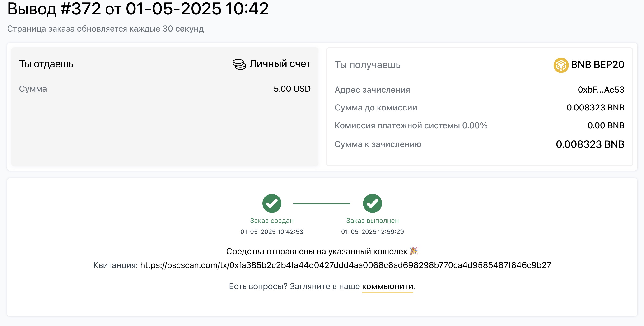This screenshot has height=326, width=644.
Task: Open the bscscan transaction receipt link
Action: tap(345, 265)
